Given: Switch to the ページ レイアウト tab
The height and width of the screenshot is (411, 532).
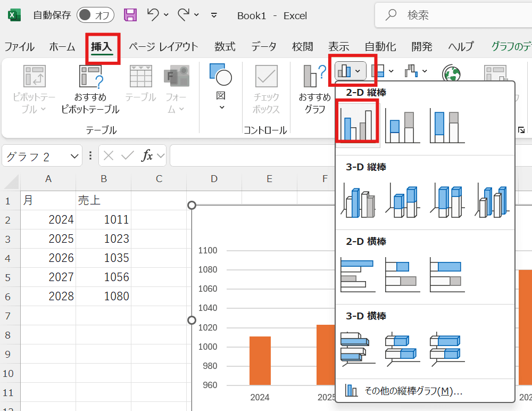Looking at the screenshot, I should tap(163, 46).
